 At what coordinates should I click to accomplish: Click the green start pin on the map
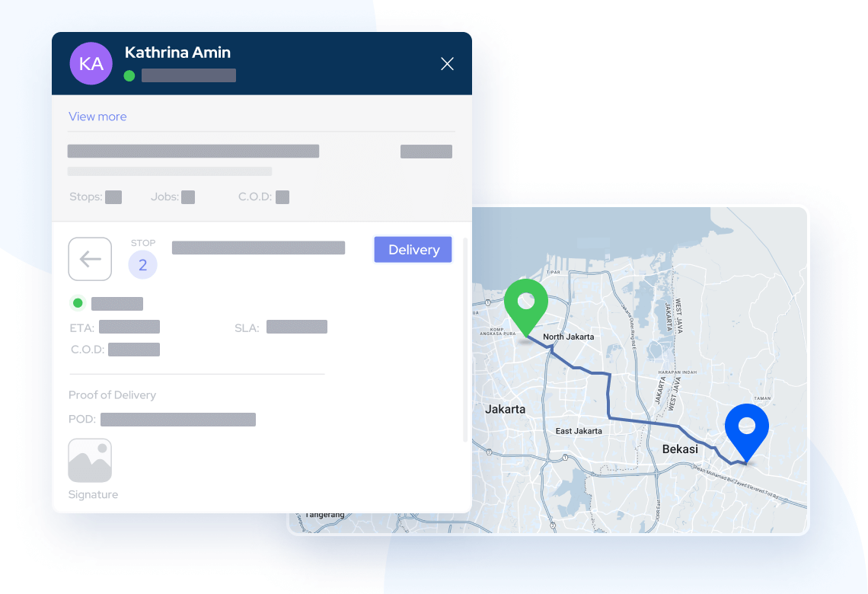(x=526, y=307)
